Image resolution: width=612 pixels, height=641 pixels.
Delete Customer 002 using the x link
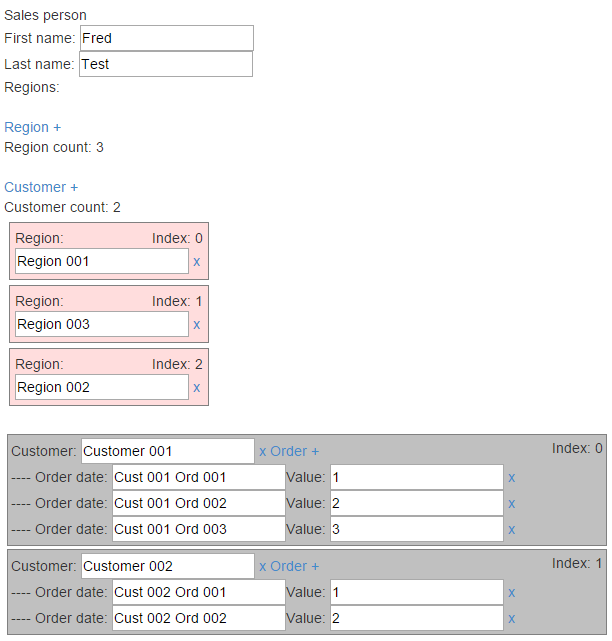(262, 567)
